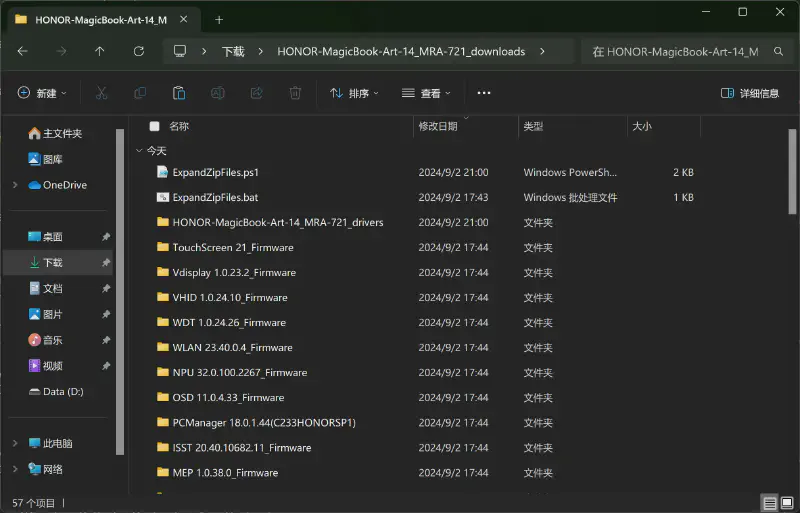Click the Copy icon in toolbar
The image size is (800, 513).
click(140, 93)
